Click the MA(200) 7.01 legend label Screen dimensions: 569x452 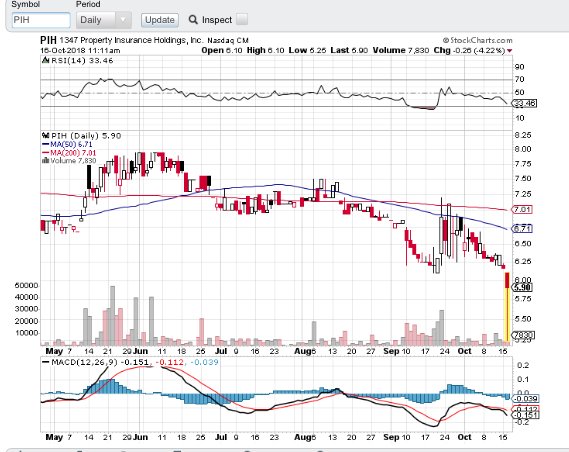pyautogui.click(x=73, y=153)
